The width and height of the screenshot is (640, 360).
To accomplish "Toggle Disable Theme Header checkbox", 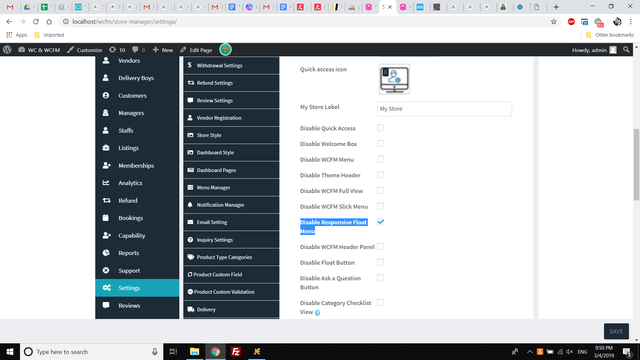I will (x=380, y=175).
